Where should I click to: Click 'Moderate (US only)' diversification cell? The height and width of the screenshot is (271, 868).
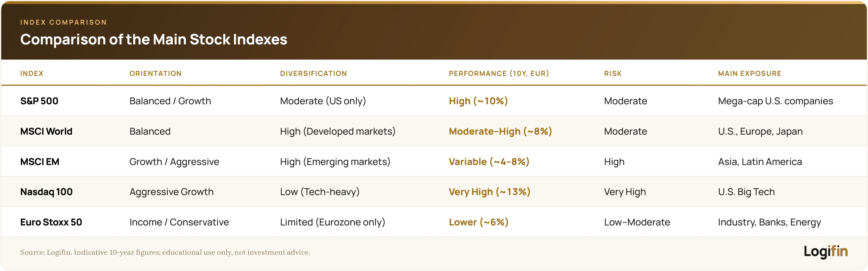323,101
